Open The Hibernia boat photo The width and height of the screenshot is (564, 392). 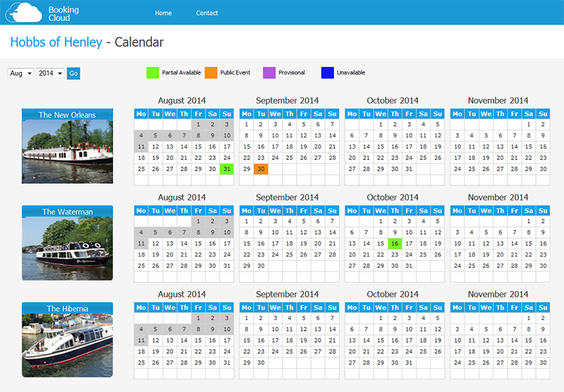pos(67,345)
